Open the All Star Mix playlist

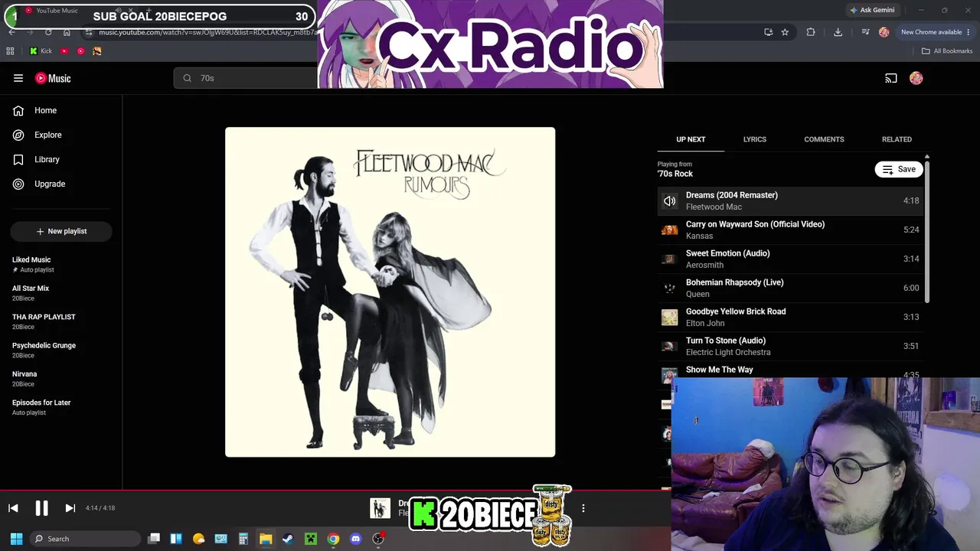(61, 293)
